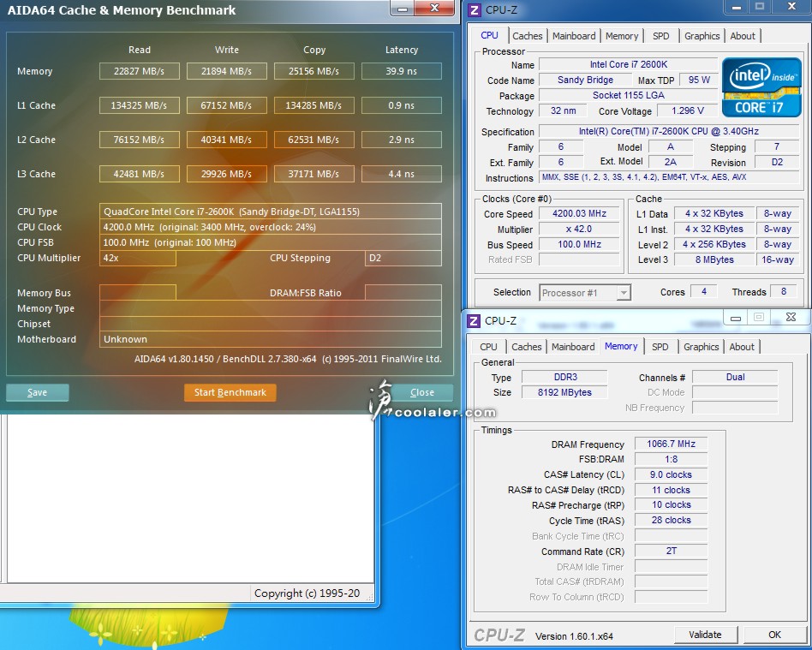This screenshot has height=650, width=812.
Task: Click the Close button in AIDA64 window
Action: click(422, 392)
